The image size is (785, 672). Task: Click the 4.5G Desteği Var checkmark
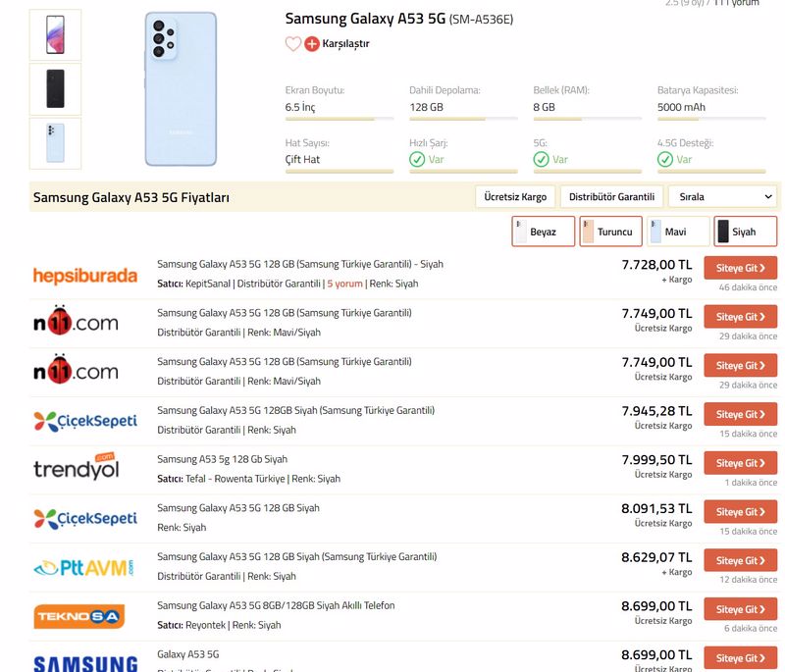[665, 160]
